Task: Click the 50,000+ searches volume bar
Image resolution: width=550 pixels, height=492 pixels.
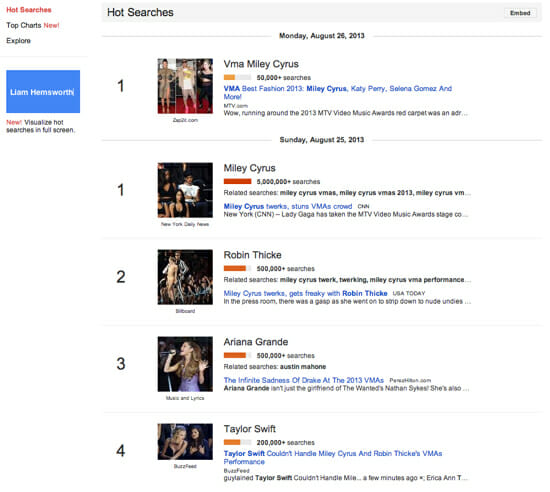Action: click(x=237, y=77)
